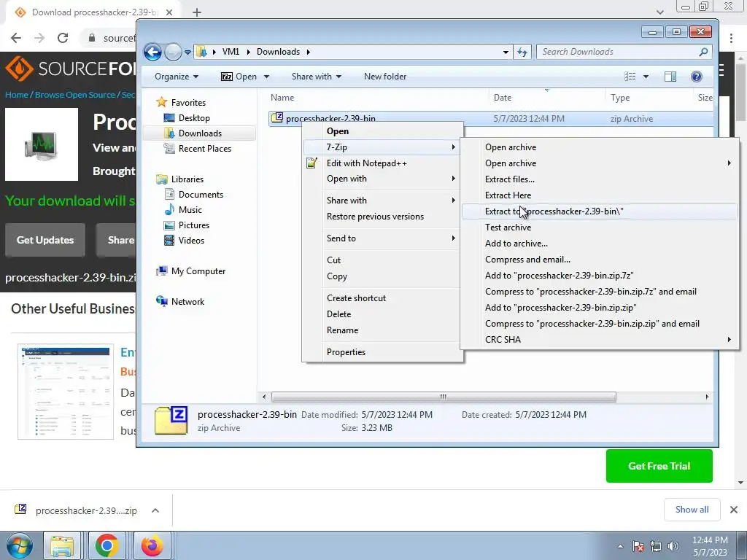Click the 7-Zip Open toolbar button
The height and width of the screenshot is (560, 747).
pos(239,77)
